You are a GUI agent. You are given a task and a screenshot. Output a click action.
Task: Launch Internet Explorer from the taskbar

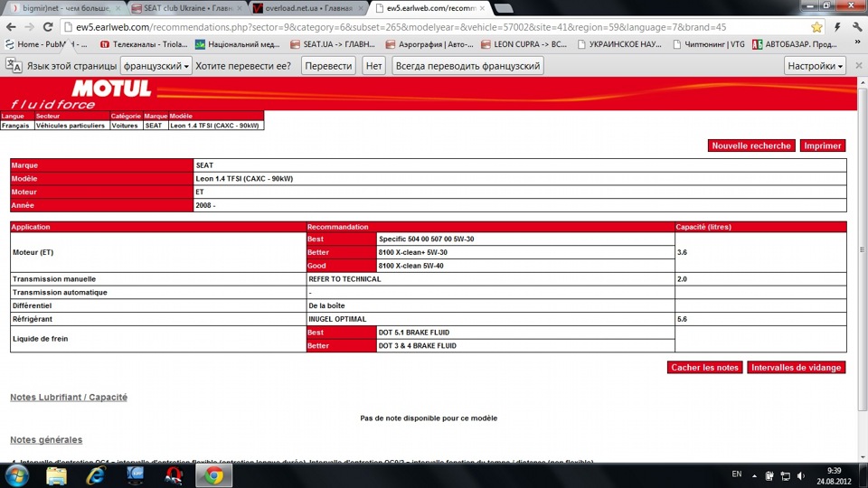(95, 476)
